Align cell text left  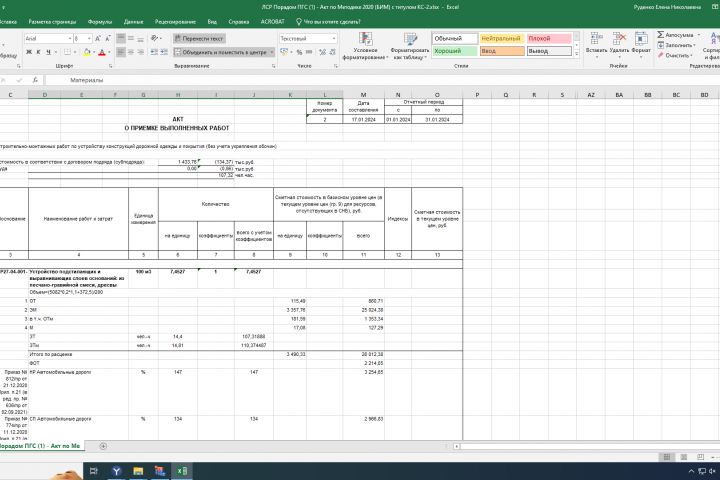click(121, 52)
